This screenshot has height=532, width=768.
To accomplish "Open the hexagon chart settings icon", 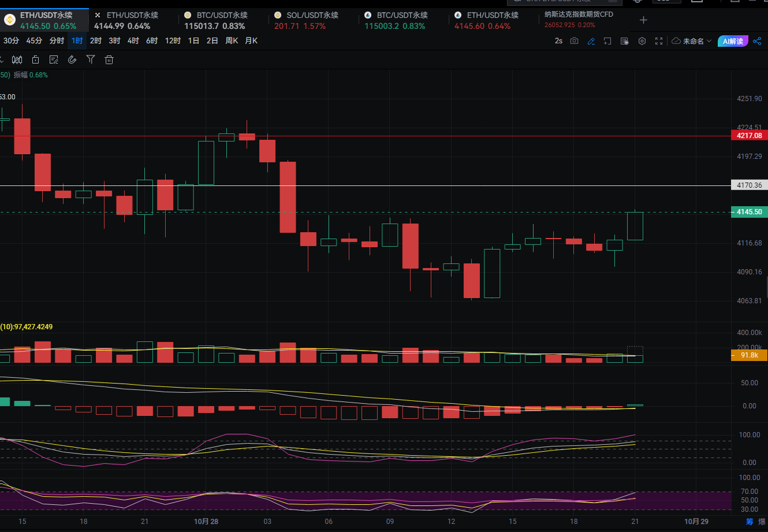I will click(x=642, y=41).
